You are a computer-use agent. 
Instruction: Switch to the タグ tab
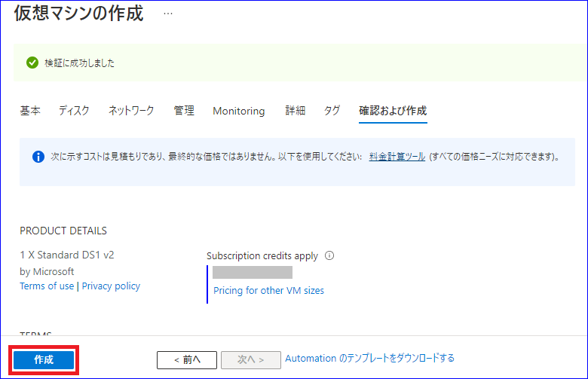[332, 111]
